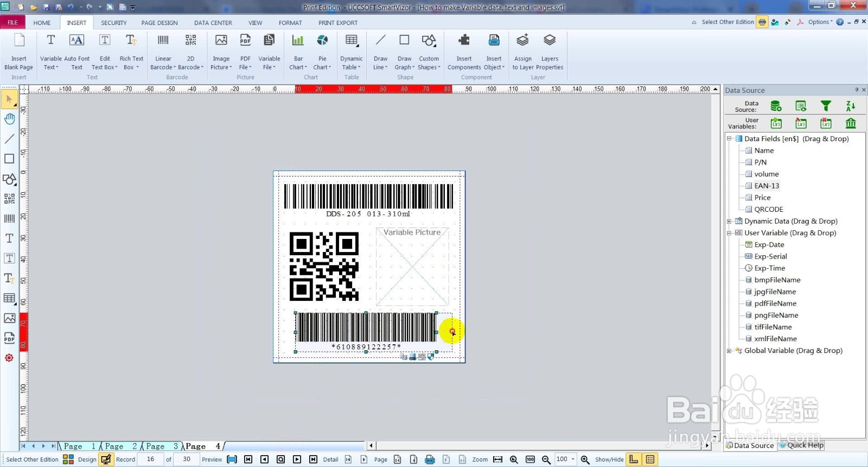Viewport: 868px width, 467px height.
Task: Click the horizontal scrollbar of the canvas
Action: pyautogui.click(x=539, y=446)
